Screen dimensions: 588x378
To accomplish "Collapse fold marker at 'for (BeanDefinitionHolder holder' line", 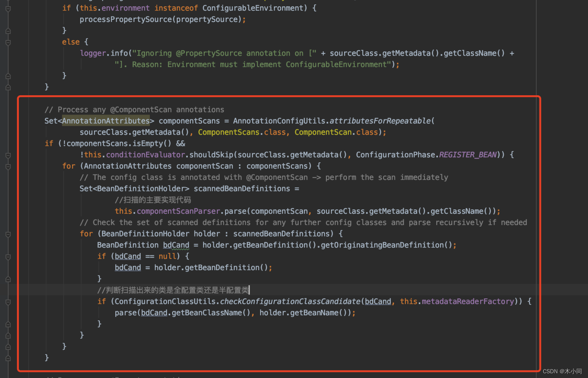I will 8,234.
